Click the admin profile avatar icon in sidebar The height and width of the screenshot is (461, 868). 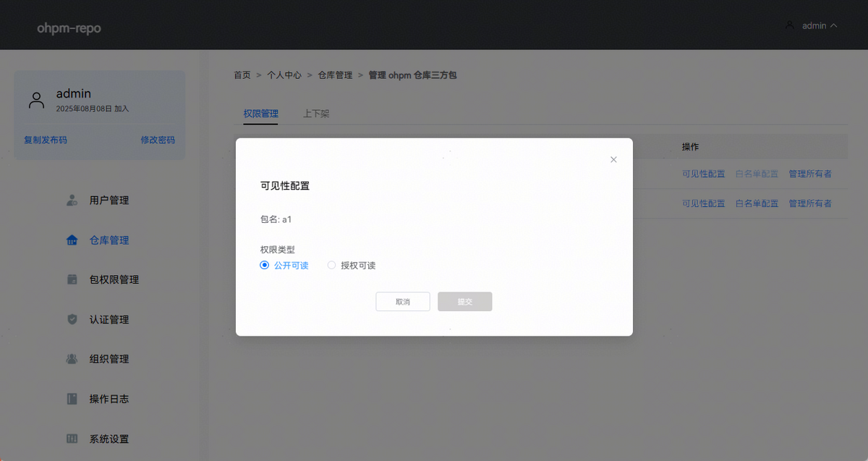tap(36, 100)
